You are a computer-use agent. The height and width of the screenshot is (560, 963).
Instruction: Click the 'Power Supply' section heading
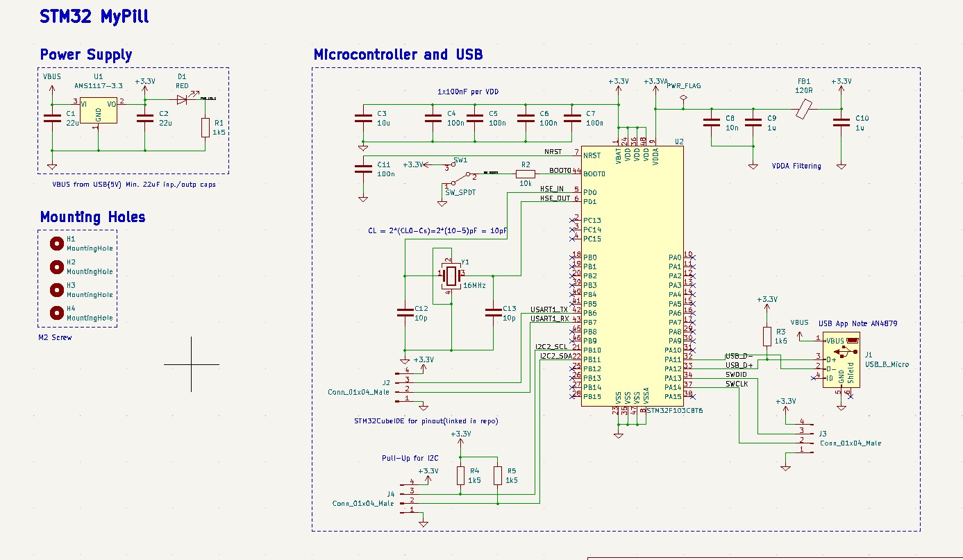(86, 55)
